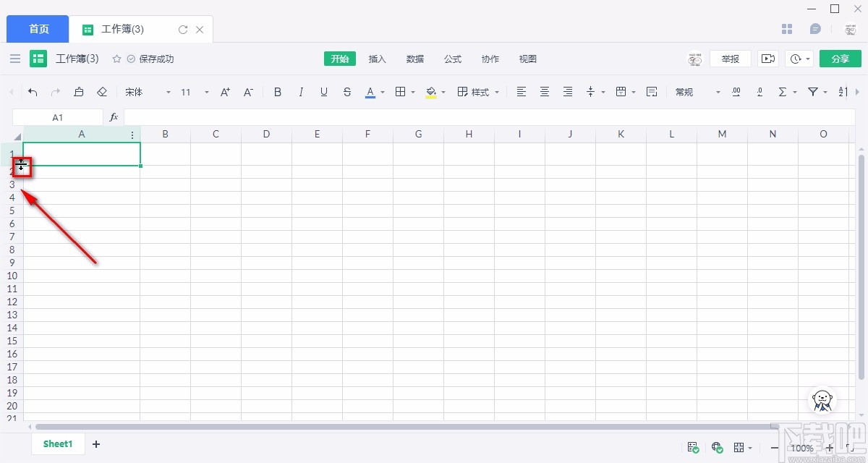Screen dimensions: 868x463
Task: Toggle bold formatting
Action: click(x=278, y=92)
